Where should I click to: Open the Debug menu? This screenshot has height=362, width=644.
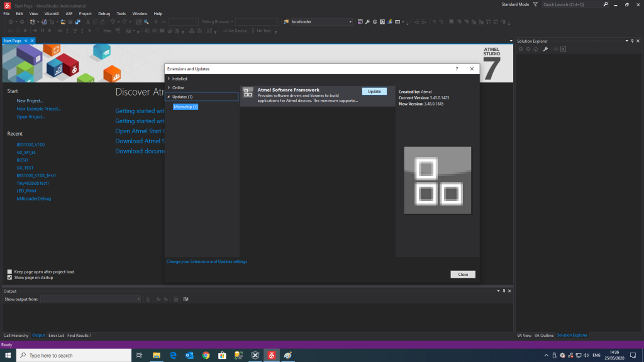coord(104,14)
